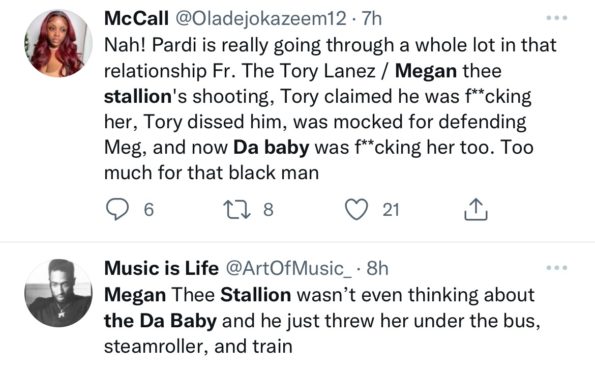The image size is (595, 368).
Task: Click the retweet count number 8
Action: (x=268, y=210)
